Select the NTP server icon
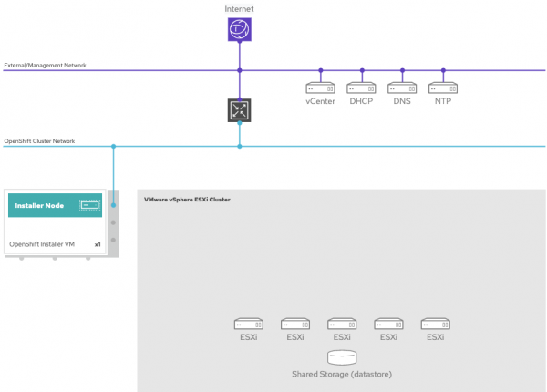Screen dimensions: 547x392 pyautogui.click(x=443, y=88)
